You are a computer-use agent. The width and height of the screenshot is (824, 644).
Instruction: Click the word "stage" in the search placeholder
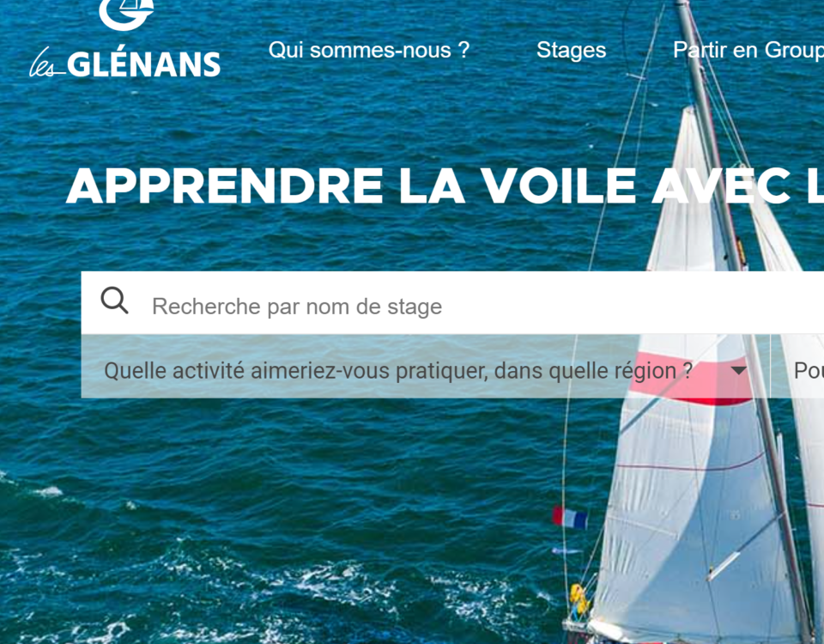415,307
